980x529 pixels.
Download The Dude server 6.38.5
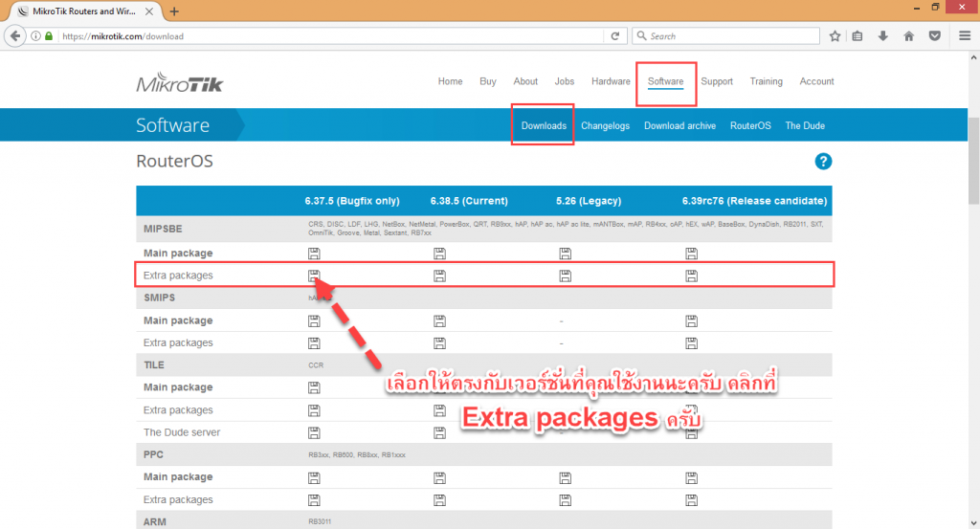click(x=439, y=432)
